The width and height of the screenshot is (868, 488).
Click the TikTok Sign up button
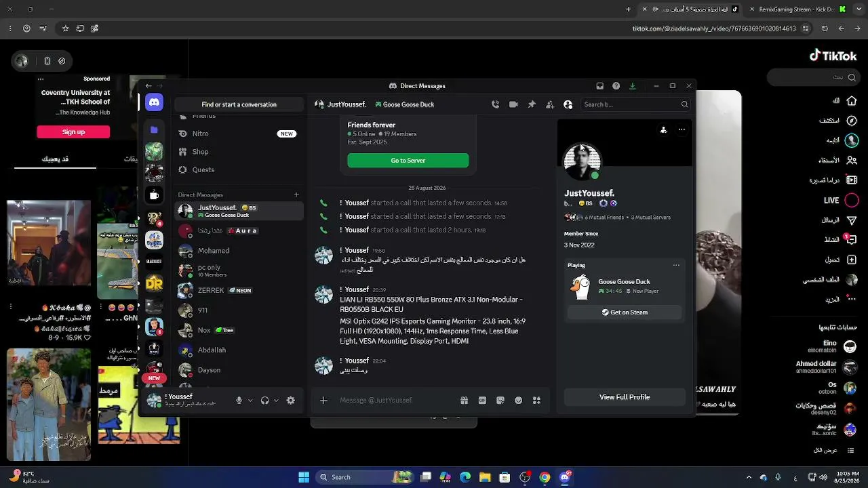(73, 131)
